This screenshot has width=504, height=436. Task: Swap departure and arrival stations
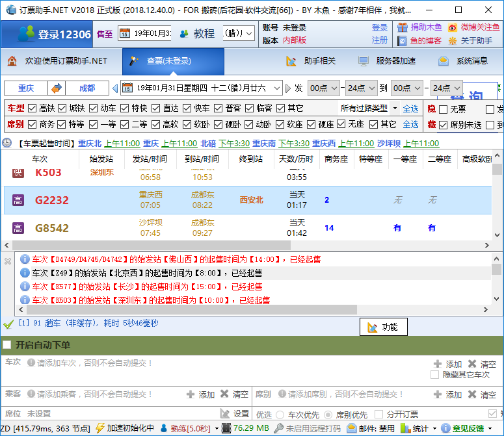coord(57,88)
